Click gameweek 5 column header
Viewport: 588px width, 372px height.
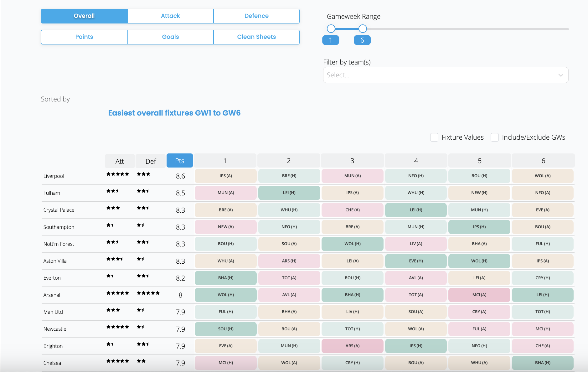coord(480,161)
